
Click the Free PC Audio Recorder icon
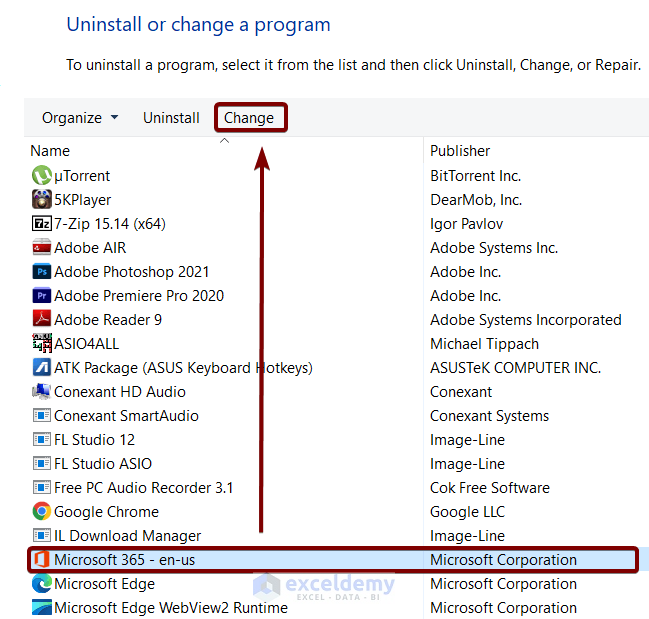[x=42, y=487]
